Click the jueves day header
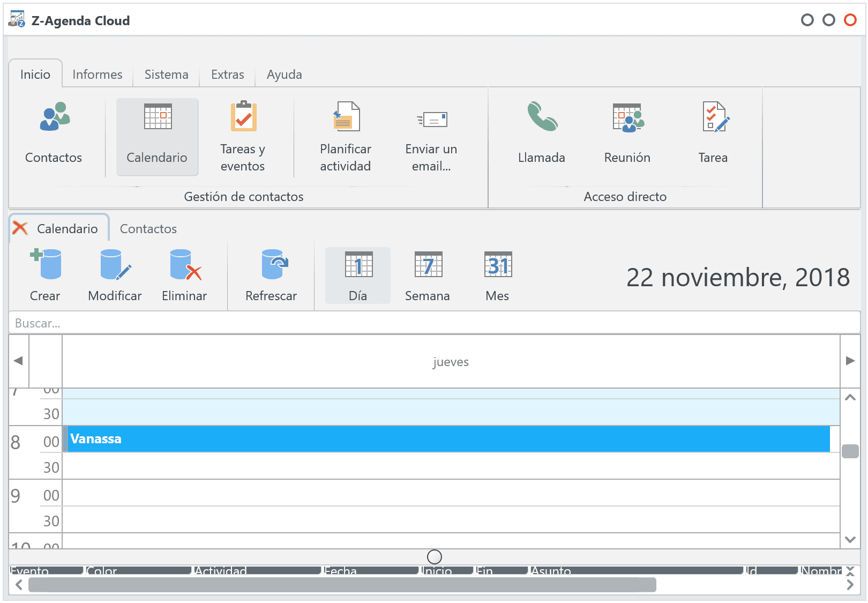Image resolution: width=868 pixels, height=603 pixels. click(x=451, y=362)
